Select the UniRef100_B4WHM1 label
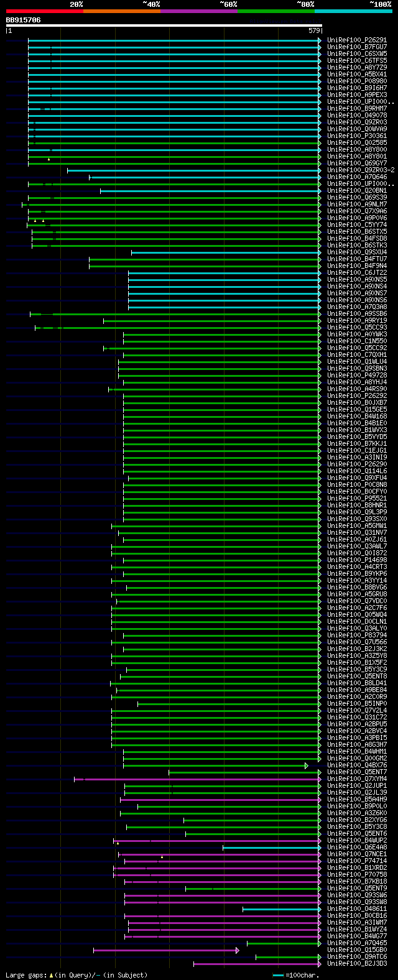The image size is (398, 980). (357, 751)
